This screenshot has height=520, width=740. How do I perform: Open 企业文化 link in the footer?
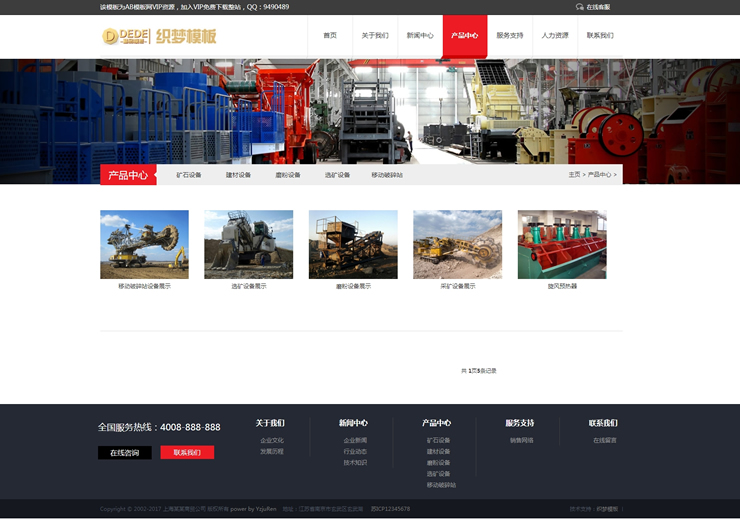pos(272,440)
